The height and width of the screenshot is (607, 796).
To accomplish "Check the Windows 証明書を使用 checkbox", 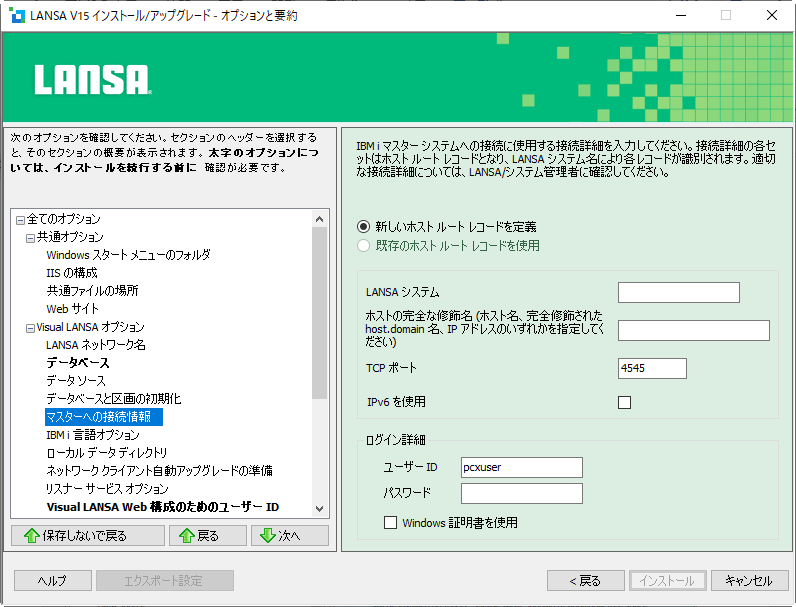I will tap(390, 522).
